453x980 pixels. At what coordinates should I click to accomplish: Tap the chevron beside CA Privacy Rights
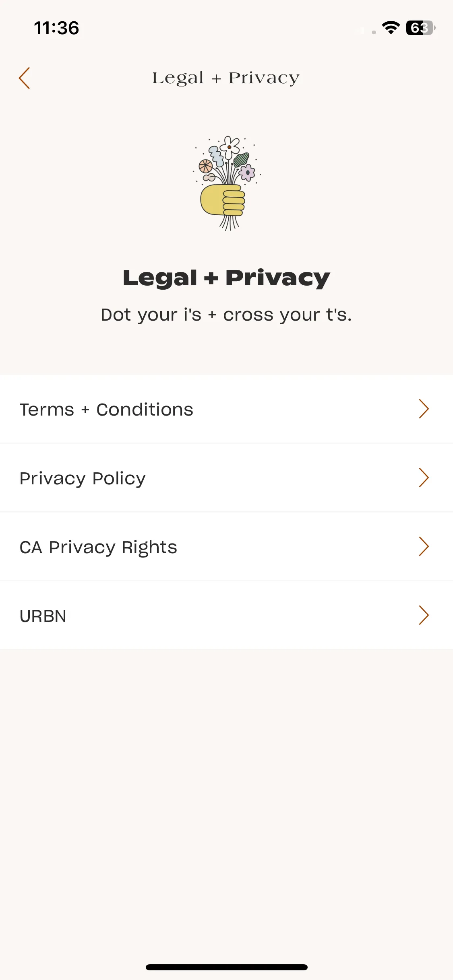tap(424, 546)
